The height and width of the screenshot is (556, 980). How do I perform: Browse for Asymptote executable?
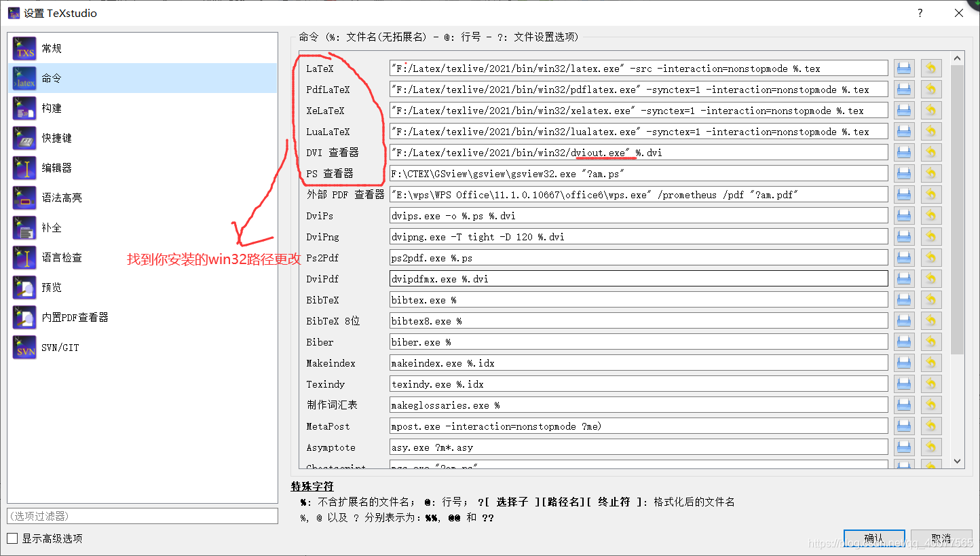904,447
